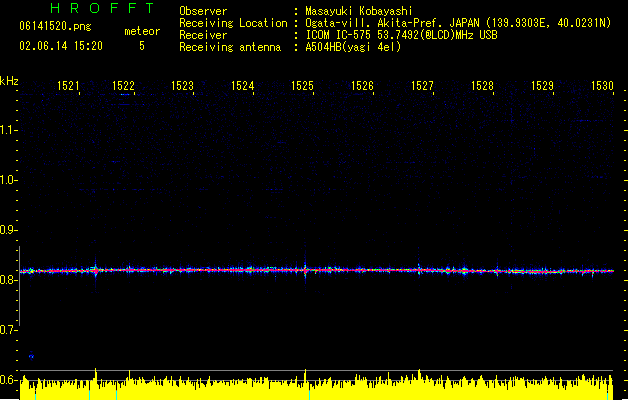Click the kHz axis unit label

point(9,81)
